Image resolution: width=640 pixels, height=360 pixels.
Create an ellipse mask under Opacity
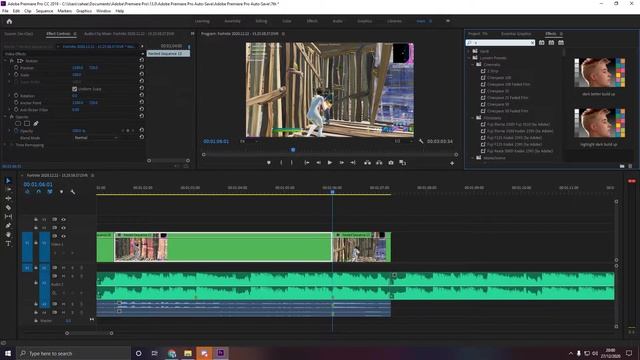18,123
